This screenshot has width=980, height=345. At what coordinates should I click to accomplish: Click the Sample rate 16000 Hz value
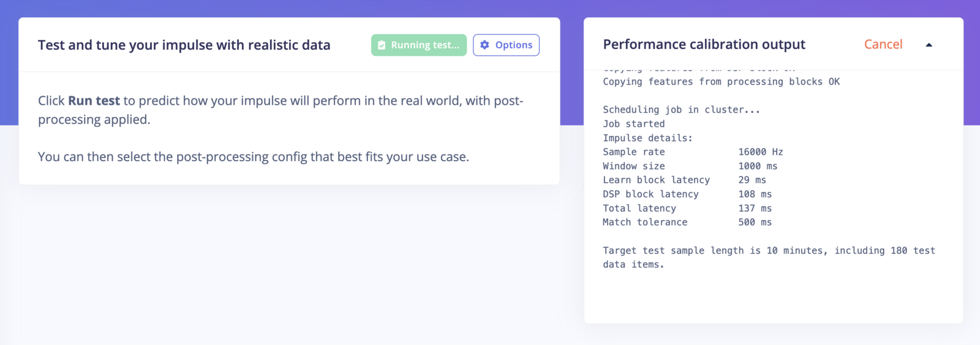[x=760, y=152]
